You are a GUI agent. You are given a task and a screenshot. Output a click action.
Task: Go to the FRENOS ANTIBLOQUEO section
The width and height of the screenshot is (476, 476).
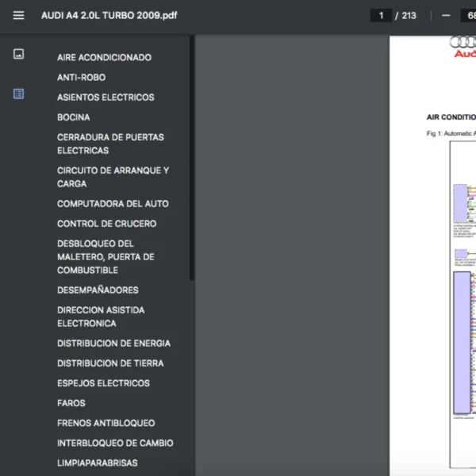pyautogui.click(x=106, y=423)
